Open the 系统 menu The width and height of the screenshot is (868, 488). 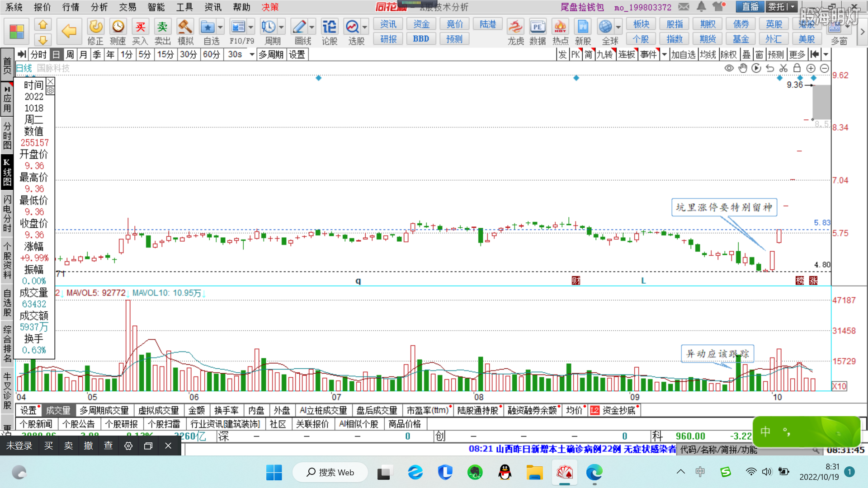[14, 7]
